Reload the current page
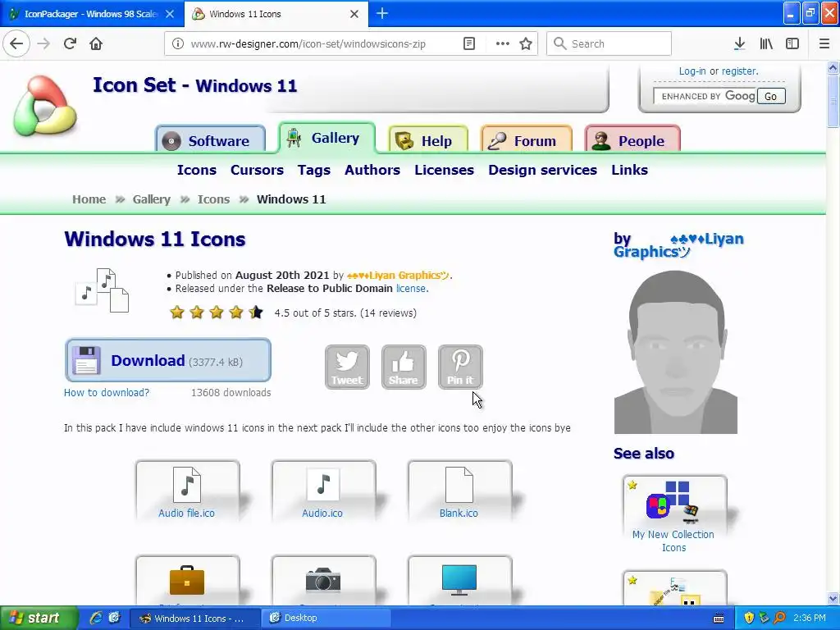This screenshot has width=840, height=630. (x=70, y=44)
